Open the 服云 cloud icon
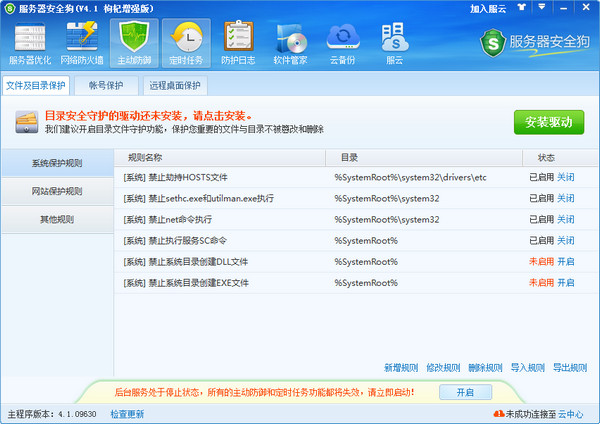Screen dimensions: 600x424 (395, 43)
